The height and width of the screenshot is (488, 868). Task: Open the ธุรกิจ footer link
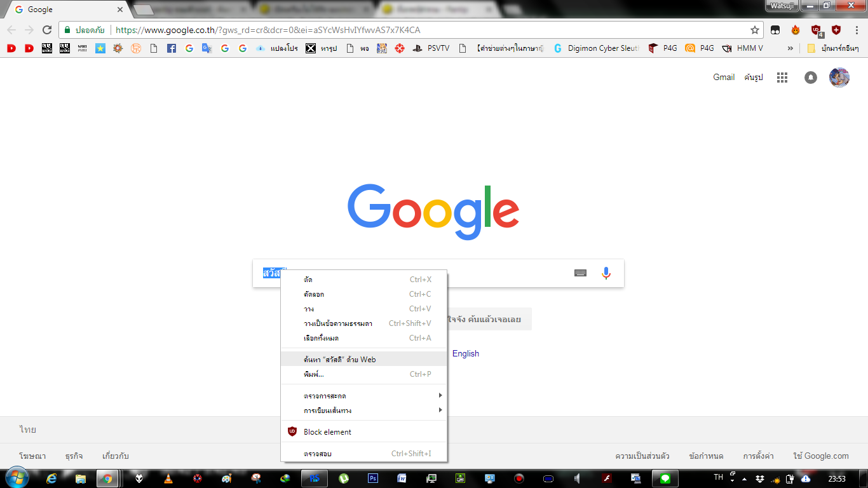(74, 456)
